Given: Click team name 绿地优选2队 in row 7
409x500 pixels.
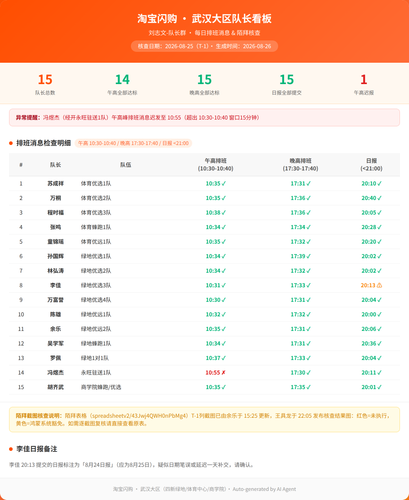Looking at the screenshot, I should [x=96, y=271].
